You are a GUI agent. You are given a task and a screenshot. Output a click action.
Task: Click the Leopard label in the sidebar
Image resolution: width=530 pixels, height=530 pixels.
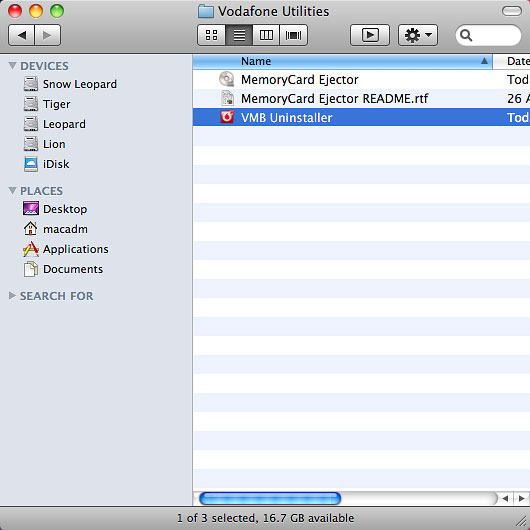point(64,124)
